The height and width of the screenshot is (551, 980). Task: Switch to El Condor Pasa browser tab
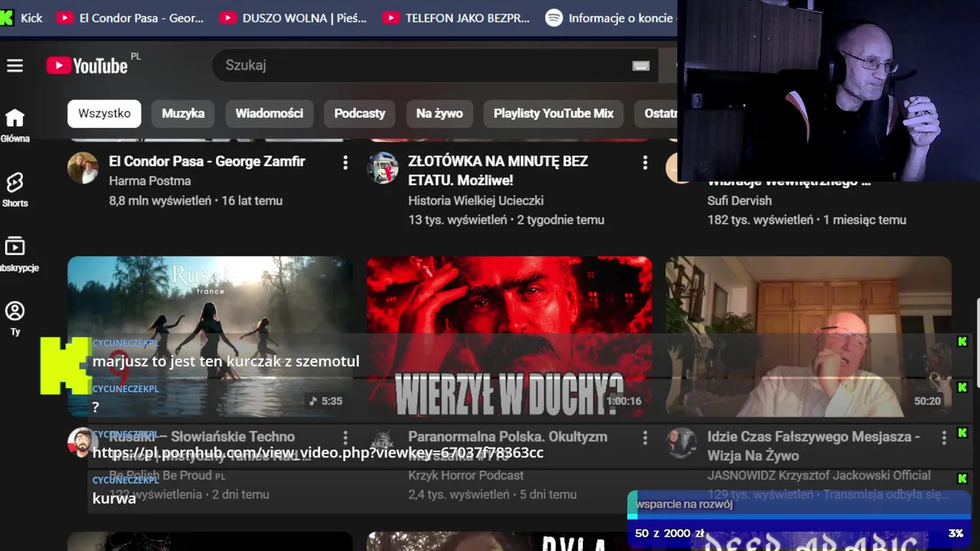(x=131, y=18)
